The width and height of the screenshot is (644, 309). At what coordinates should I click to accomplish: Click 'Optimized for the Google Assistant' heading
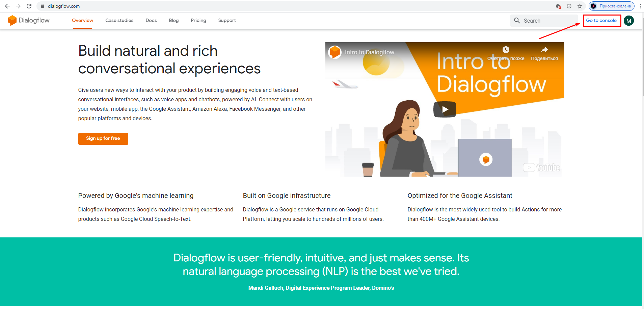pyautogui.click(x=460, y=196)
